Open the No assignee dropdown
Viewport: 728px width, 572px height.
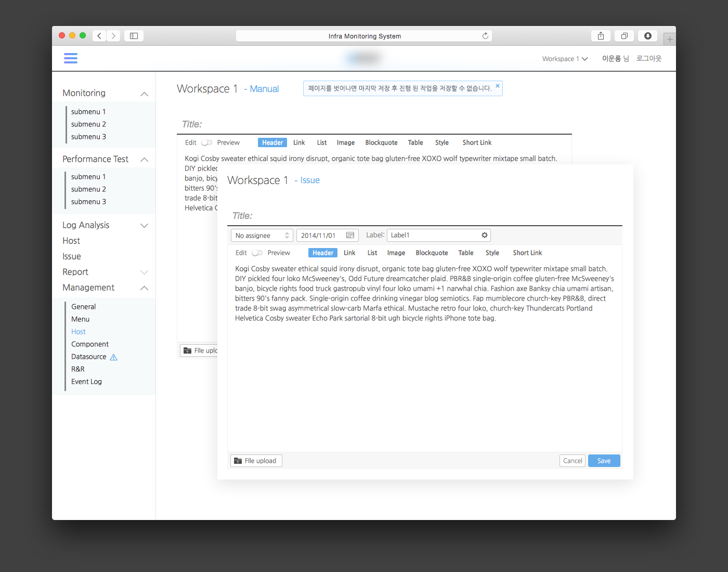(262, 236)
